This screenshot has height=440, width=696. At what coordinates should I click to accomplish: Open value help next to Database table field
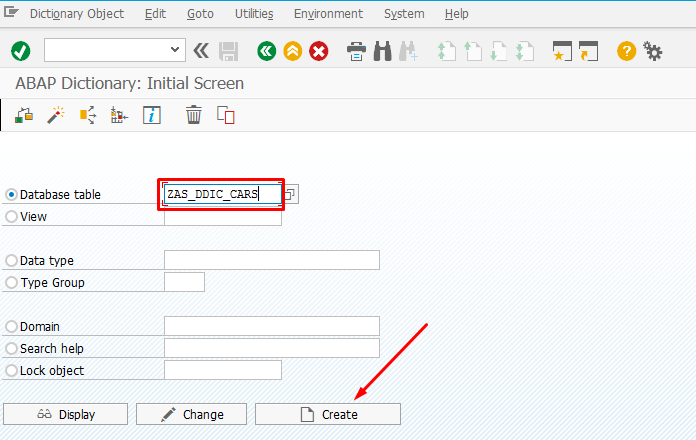290,194
